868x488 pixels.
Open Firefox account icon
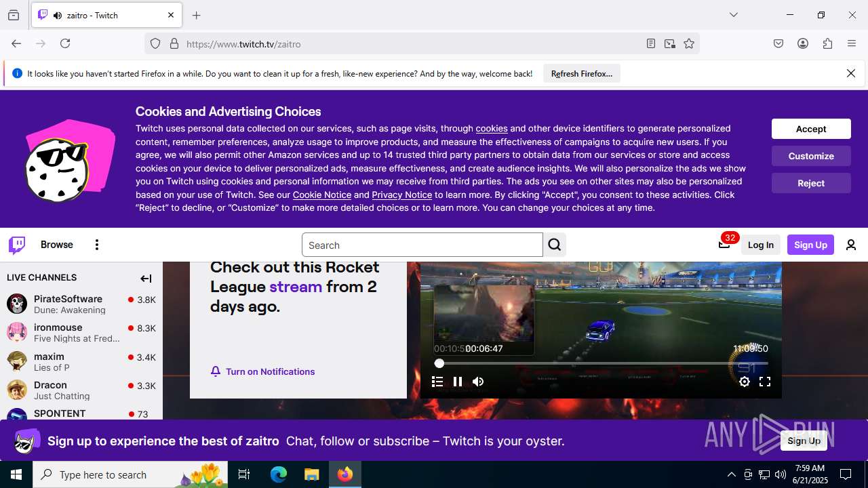803,43
